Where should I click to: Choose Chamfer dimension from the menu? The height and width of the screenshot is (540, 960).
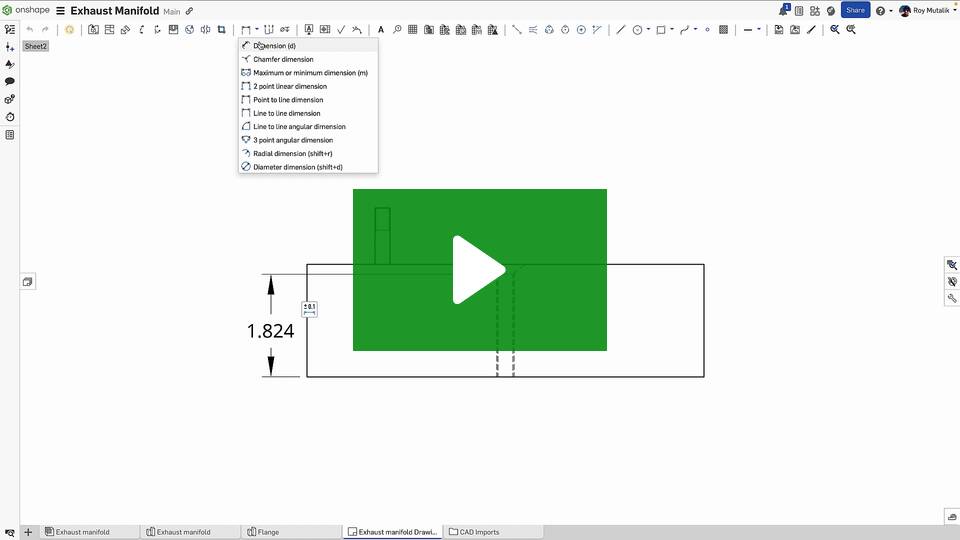tap(308, 59)
